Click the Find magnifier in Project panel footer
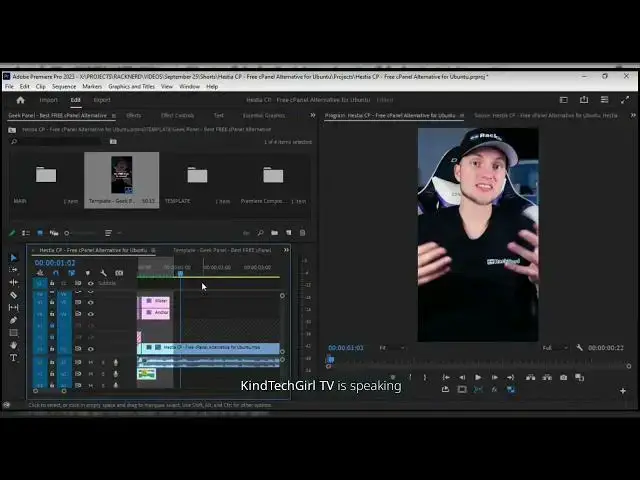Screen dimensions: 640x480 click(x=260, y=233)
